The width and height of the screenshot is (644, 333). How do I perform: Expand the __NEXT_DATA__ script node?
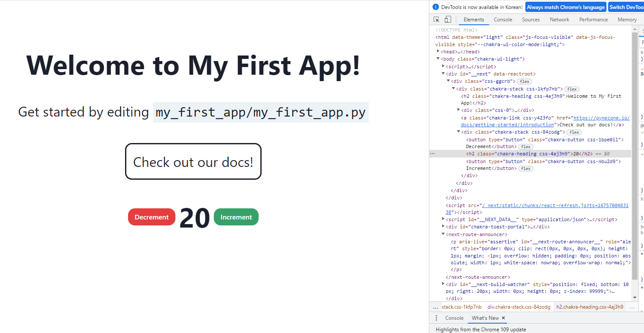tap(443, 219)
